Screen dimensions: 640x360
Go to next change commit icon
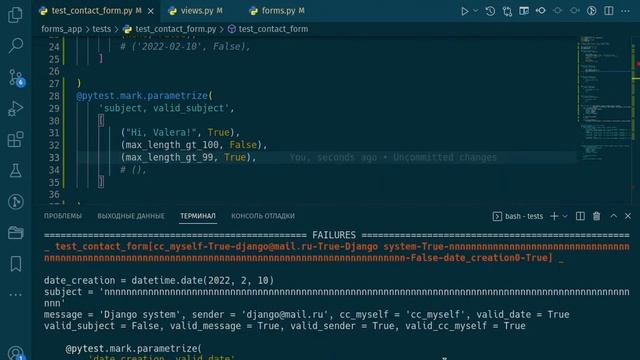[575, 11]
